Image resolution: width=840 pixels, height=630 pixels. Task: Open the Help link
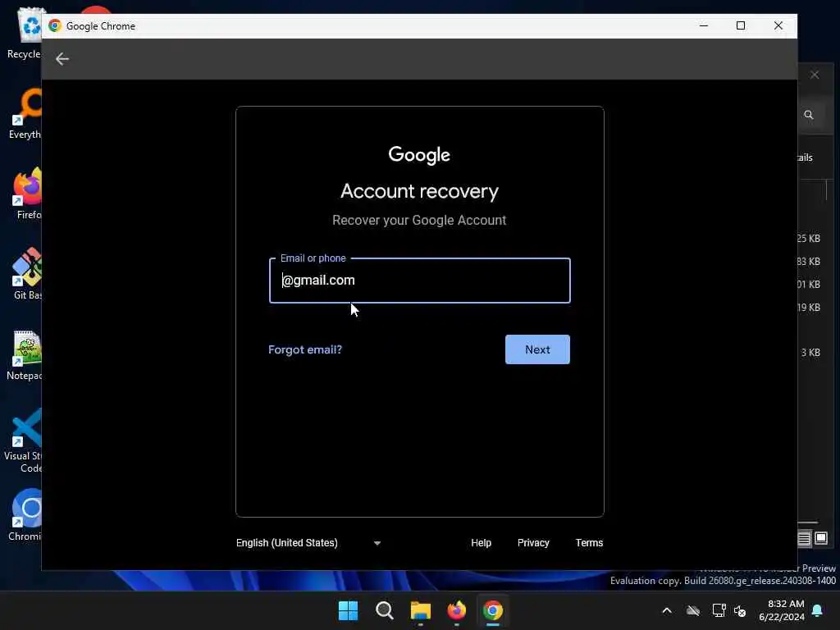pyautogui.click(x=481, y=543)
